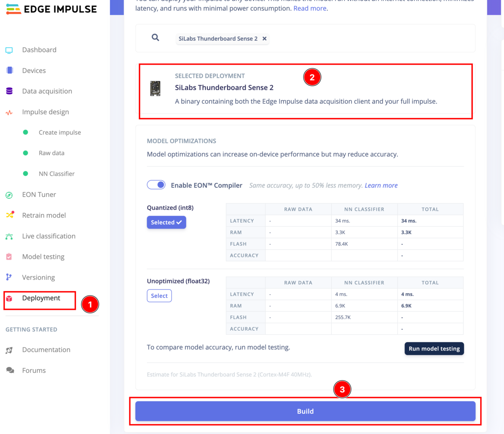Open the Dashboard page
The image size is (504, 434).
click(x=39, y=50)
